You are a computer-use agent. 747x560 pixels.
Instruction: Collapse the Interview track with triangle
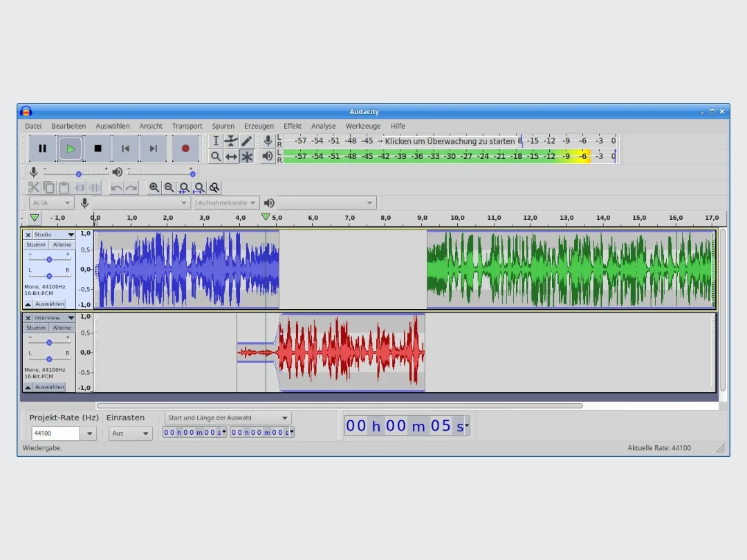[x=28, y=387]
